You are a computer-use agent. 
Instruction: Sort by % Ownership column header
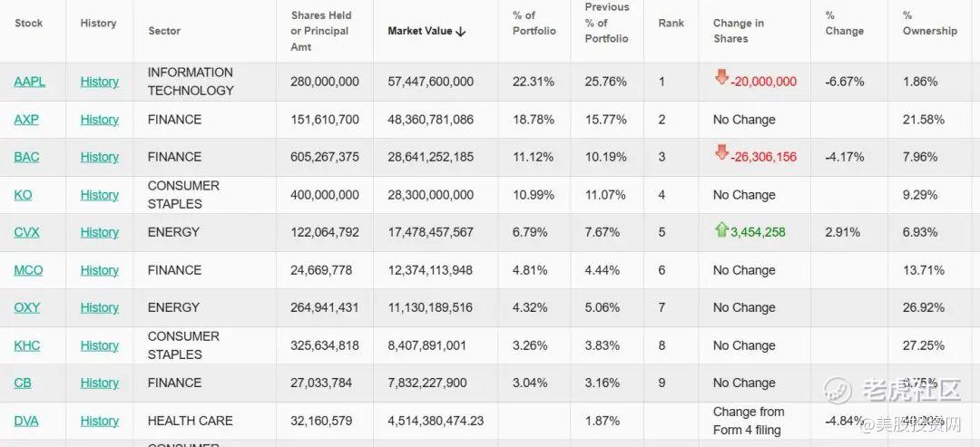tap(929, 24)
